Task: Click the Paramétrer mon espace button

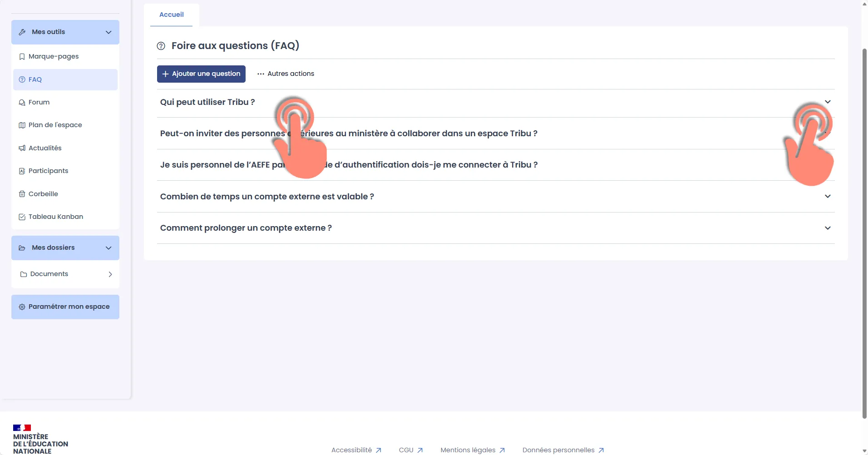Action: click(x=65, y=307)
